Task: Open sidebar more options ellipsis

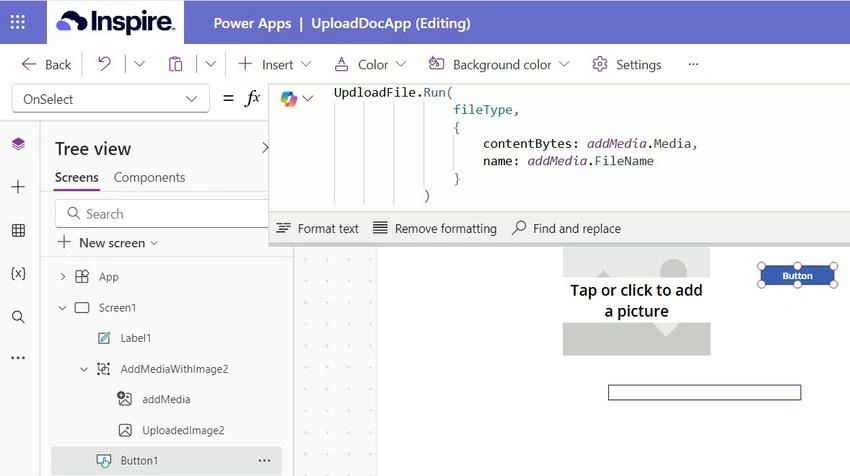Action: tap(18, 358)
